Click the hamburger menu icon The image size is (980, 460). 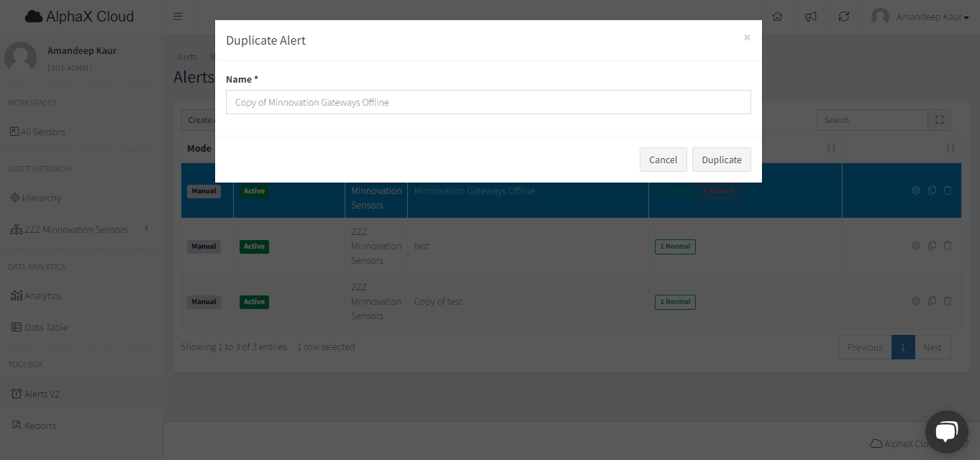178,17
